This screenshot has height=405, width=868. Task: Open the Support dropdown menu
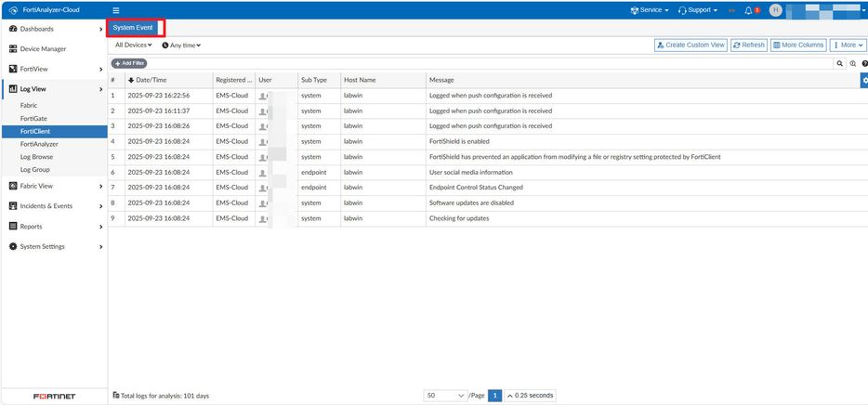point(698,10)
